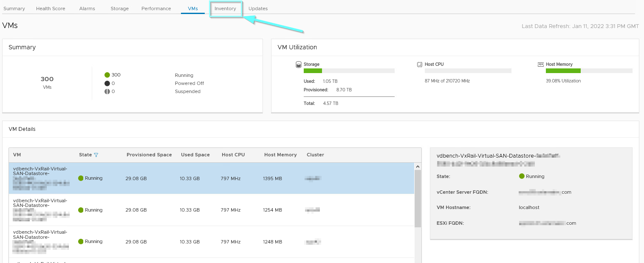
Task: Sort by Provisioned Space column header
Action: (x=149, y=155)
